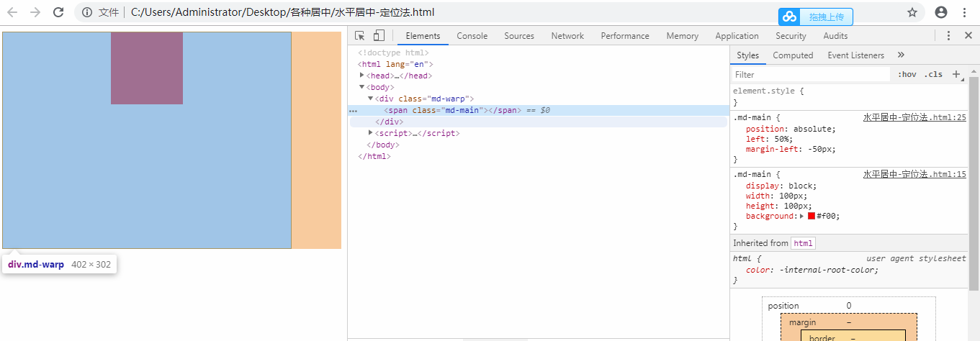Toggle the device toolbar

pos(379,36)
